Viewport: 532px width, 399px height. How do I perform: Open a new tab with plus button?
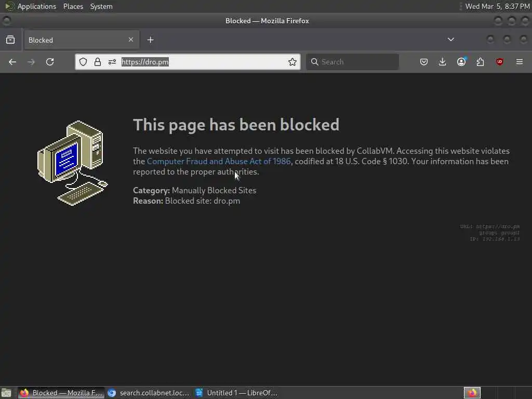150,39
